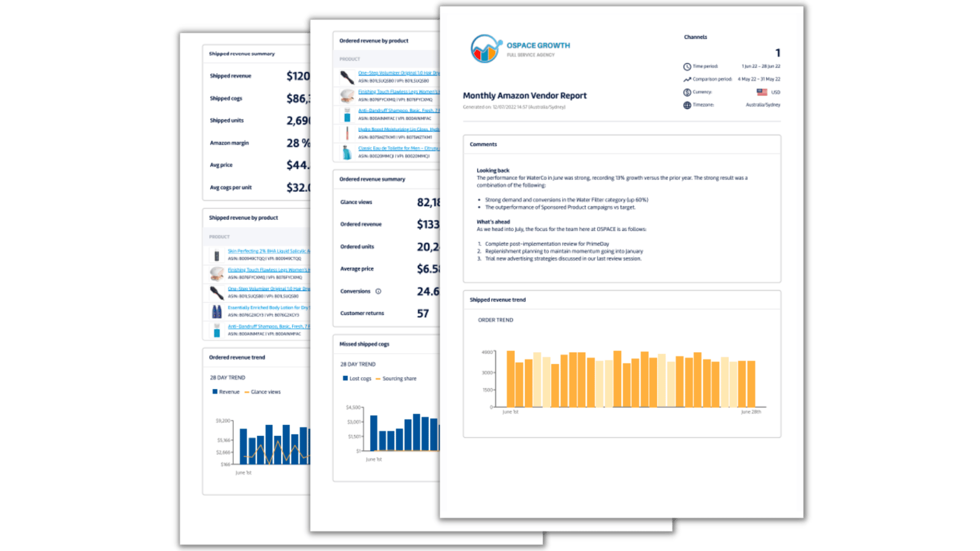Expand the Shipped revenue summary section

pos(241,54)
